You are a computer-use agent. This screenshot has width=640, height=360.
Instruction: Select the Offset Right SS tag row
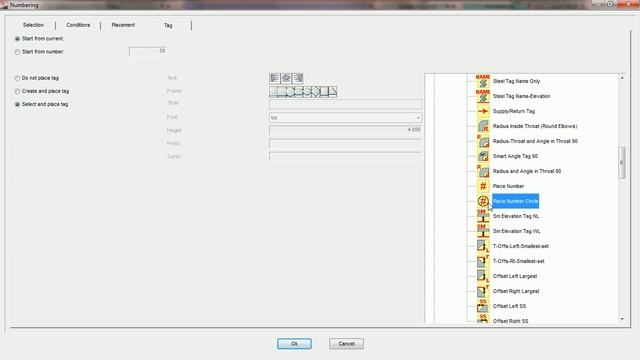tap(503, 320)
